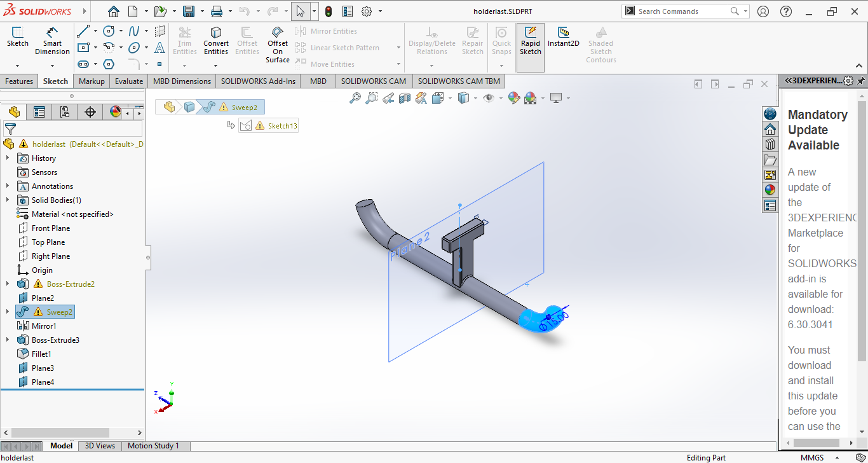Expand the Boss-Extrude2 feature node

pyautogui.click(x=8, y=284)
